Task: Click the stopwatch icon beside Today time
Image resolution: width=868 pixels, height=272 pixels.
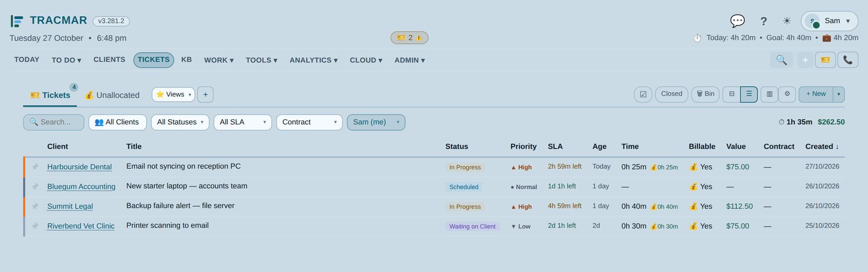Action: click(x=697, y=38)
